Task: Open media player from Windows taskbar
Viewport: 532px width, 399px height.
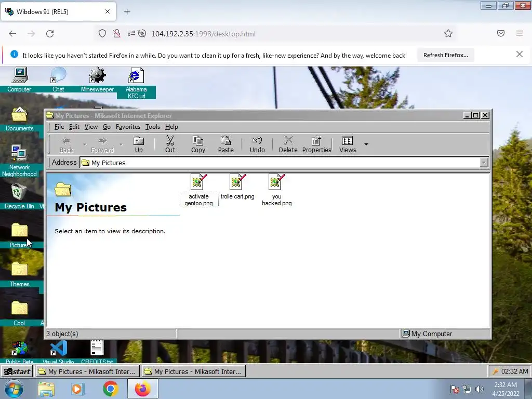Action: tap(78, 389)
